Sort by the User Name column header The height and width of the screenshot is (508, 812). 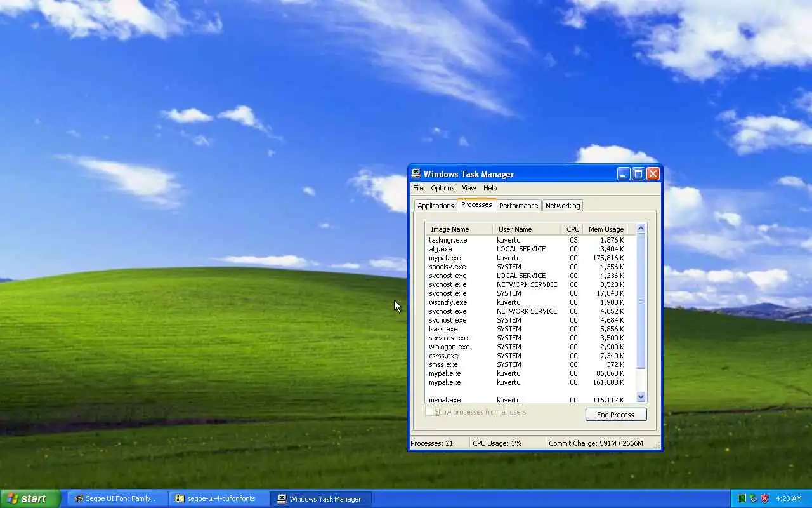click(x=527, y=229)
